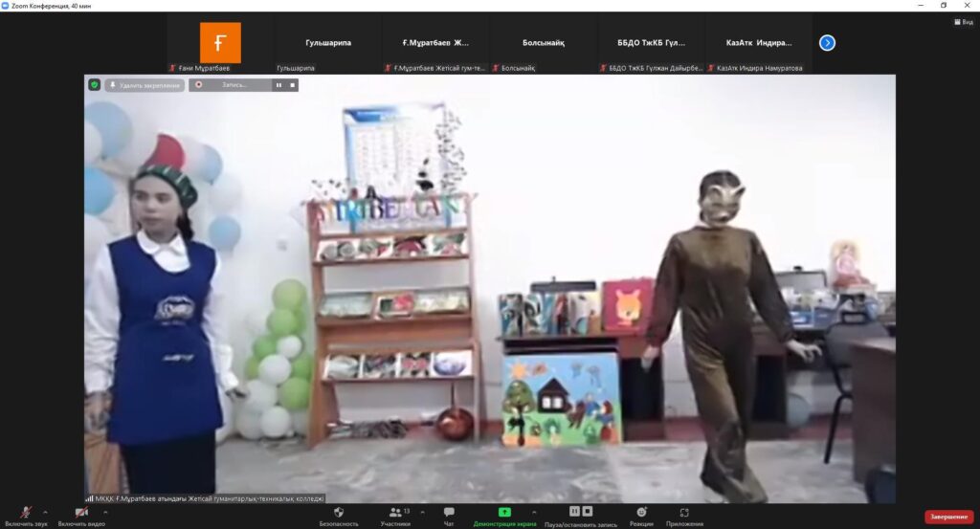Expand participants options arrow
The image size is (980, 529).
coord(422,512)
